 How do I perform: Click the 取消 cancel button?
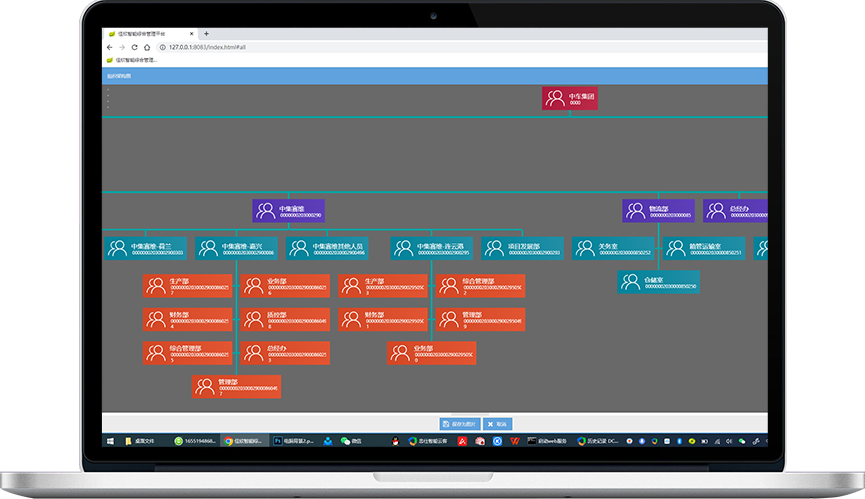(498, 424)
